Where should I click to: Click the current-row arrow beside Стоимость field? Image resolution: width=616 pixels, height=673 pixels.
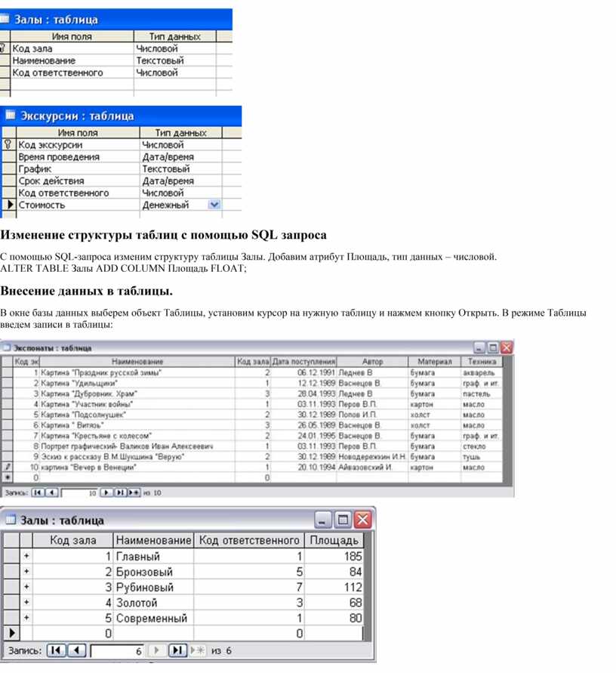(10, 204)
